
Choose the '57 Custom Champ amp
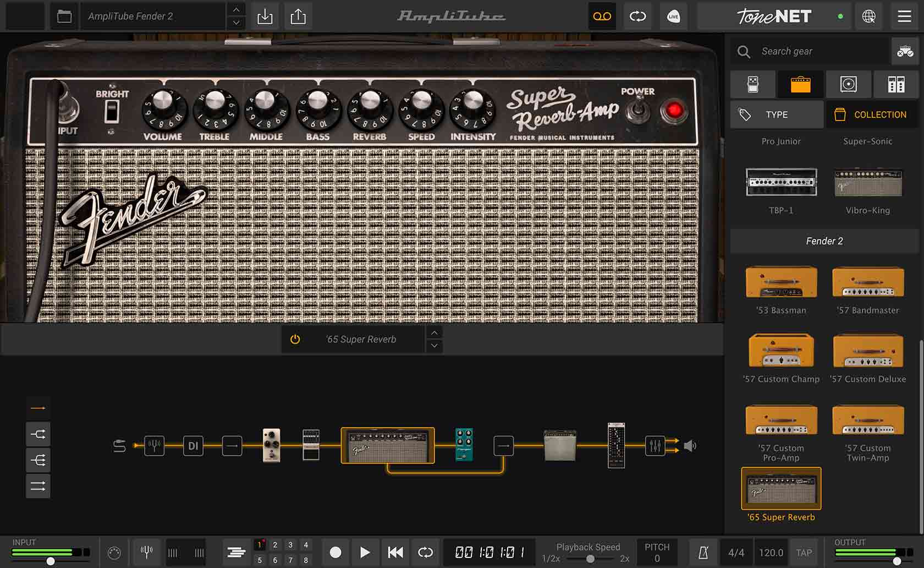781,359
